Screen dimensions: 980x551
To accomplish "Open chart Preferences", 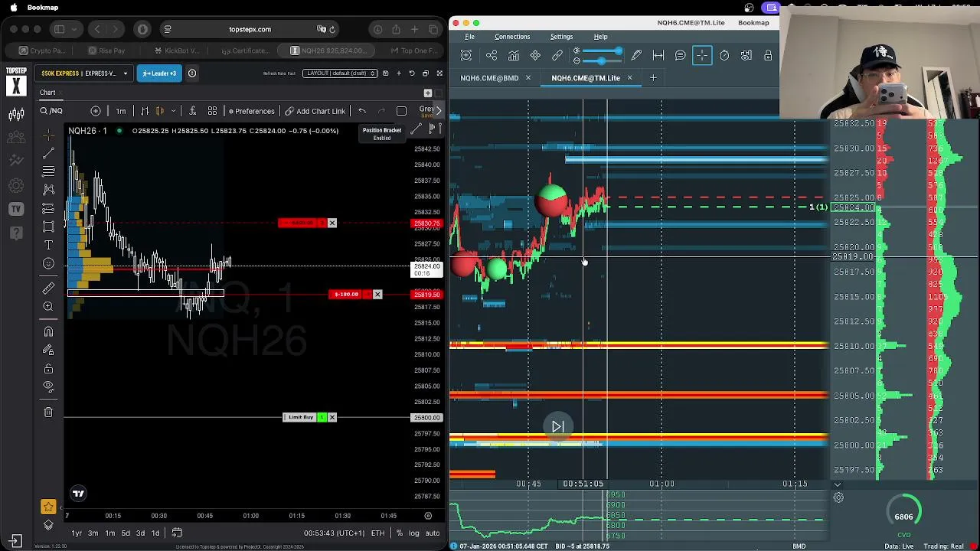I will tap(251, 111).
